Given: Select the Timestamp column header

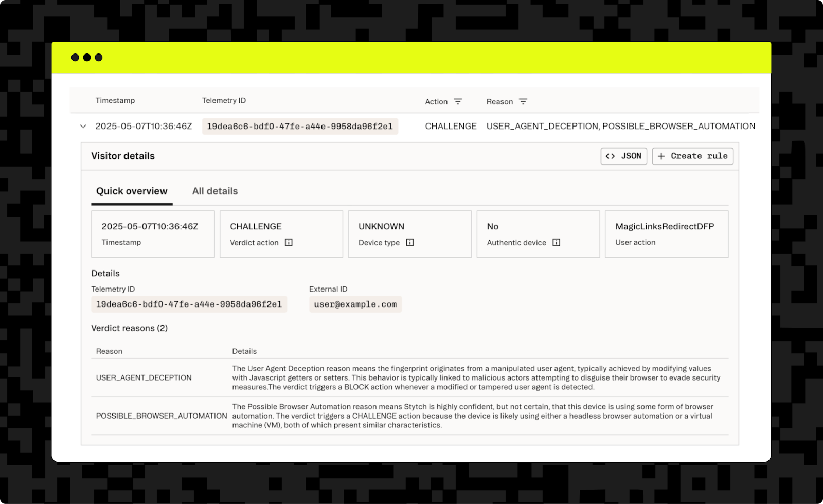Looking at the screenshot, I should 115,101.
